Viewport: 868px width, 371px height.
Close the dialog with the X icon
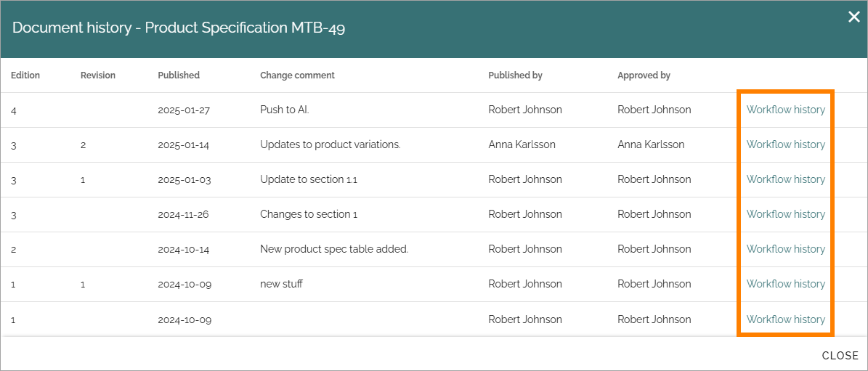click(x=853, y=17)
